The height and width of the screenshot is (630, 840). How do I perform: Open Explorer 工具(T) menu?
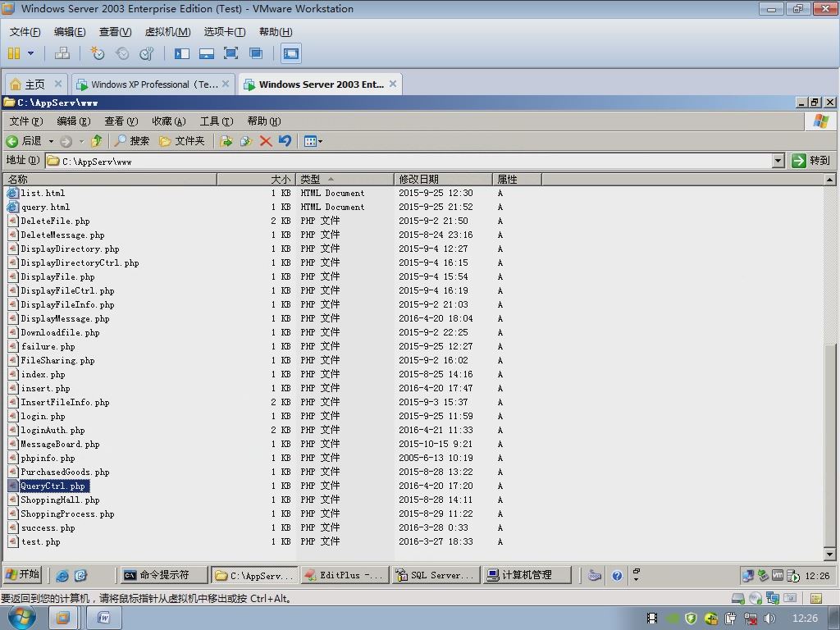click(x=217, y=121)
